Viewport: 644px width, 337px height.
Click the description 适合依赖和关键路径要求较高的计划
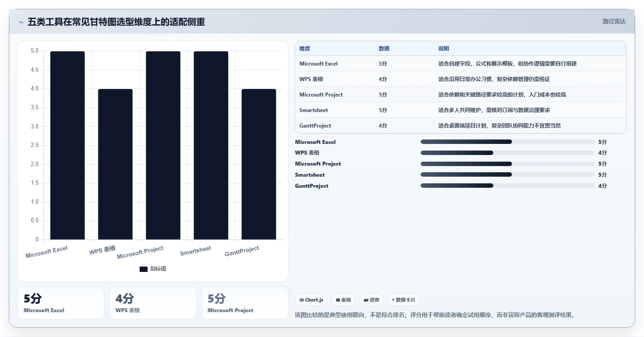(x=502, y=95)
